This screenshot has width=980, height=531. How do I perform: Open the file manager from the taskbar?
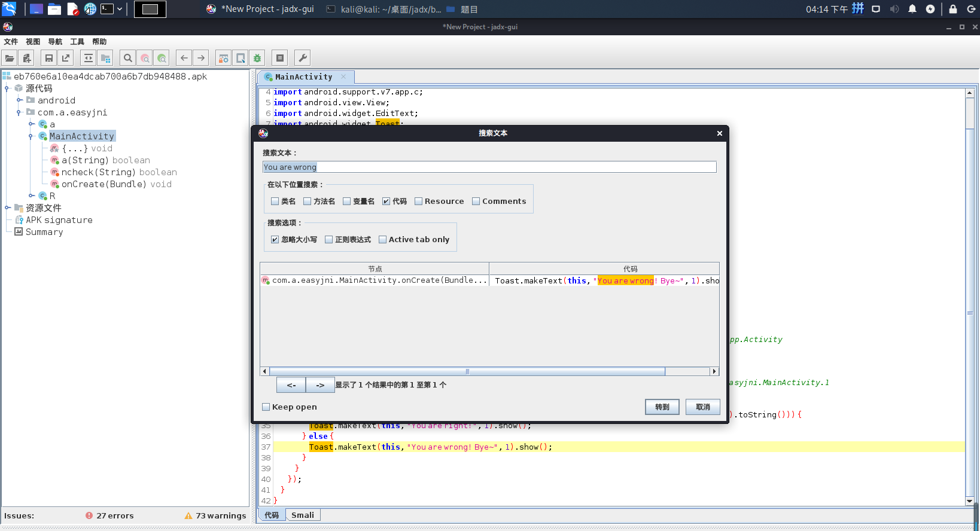[54, 9]
